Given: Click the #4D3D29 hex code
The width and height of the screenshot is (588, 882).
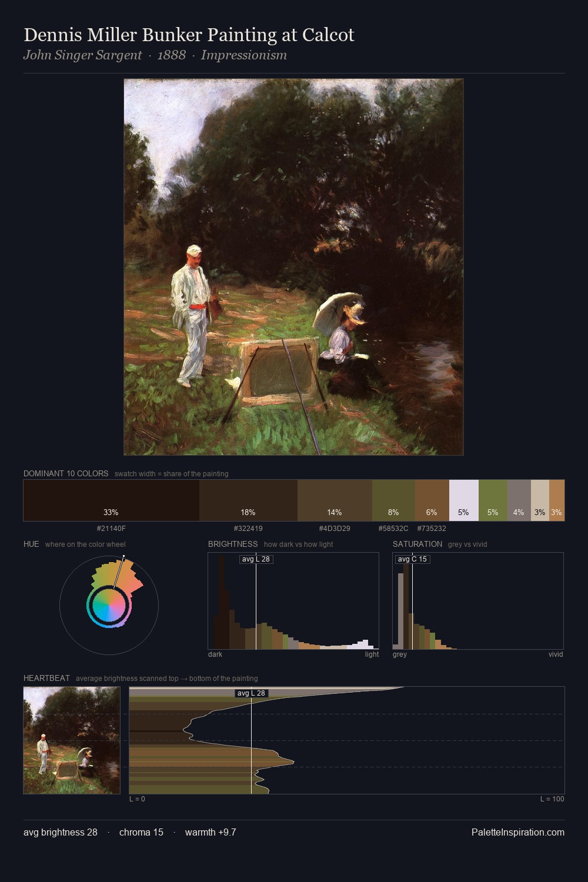Looking at the screenshot, I should [335, 529].
